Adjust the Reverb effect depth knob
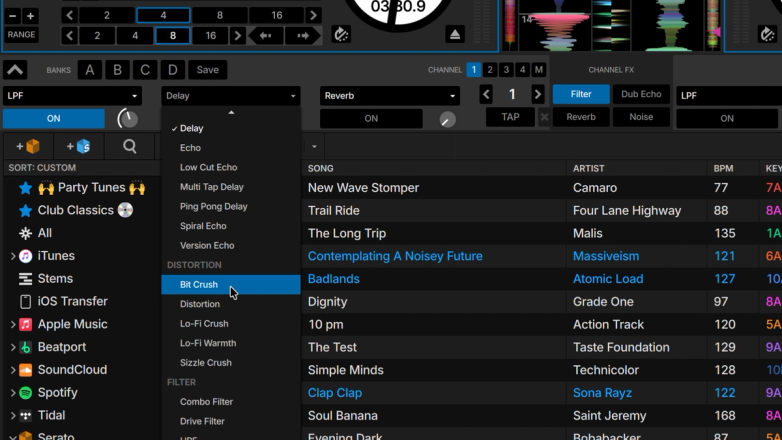782x440 pixels. (447, 119)
